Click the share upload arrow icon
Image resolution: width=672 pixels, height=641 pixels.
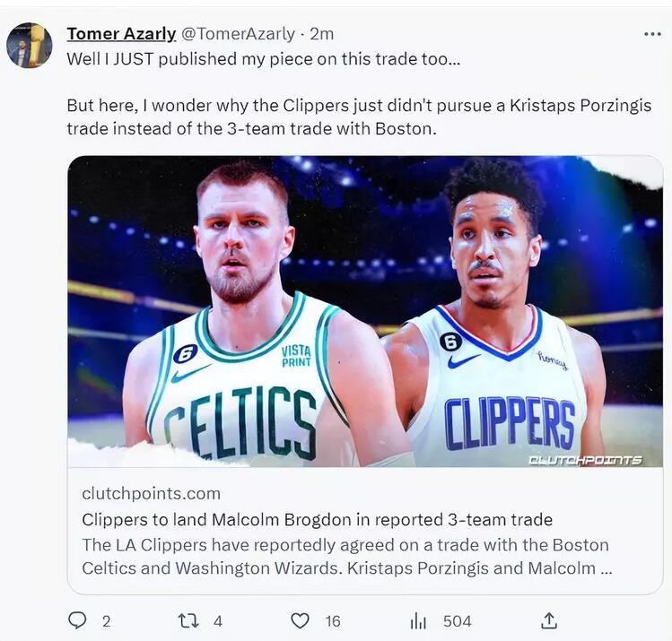pos(549,620)
